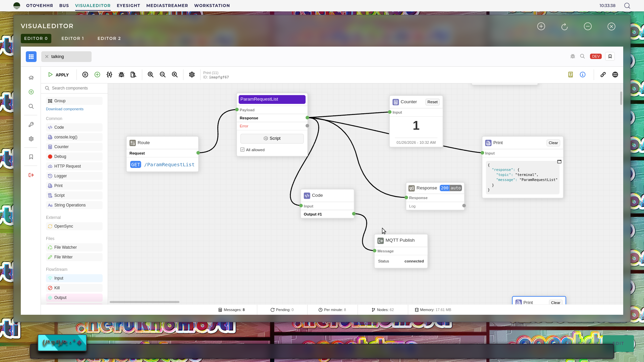The height and width of the screenshot is (362, 644).
Task: Click the blue grid apps icon
Action: [31, 57]
